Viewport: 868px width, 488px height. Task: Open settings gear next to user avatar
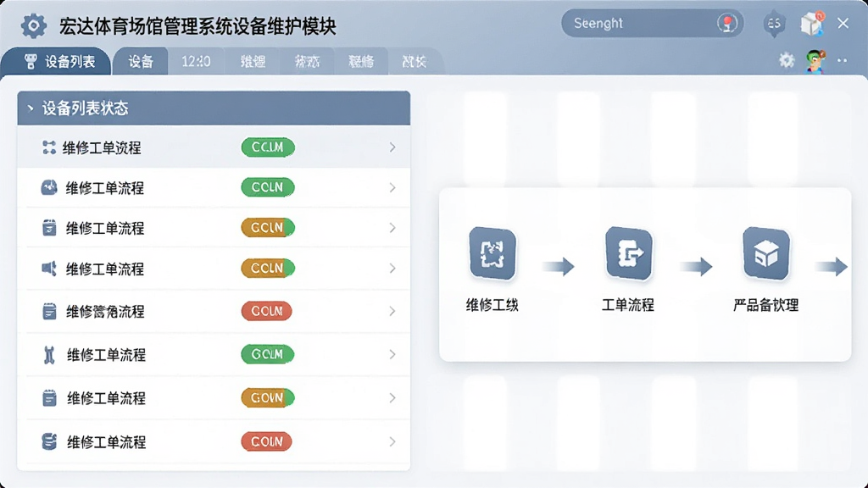(786, 60)
